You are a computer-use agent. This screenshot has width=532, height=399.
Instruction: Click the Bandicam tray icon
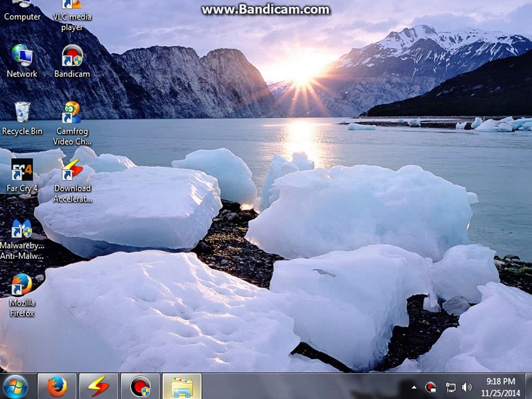(x=431, y=387)
